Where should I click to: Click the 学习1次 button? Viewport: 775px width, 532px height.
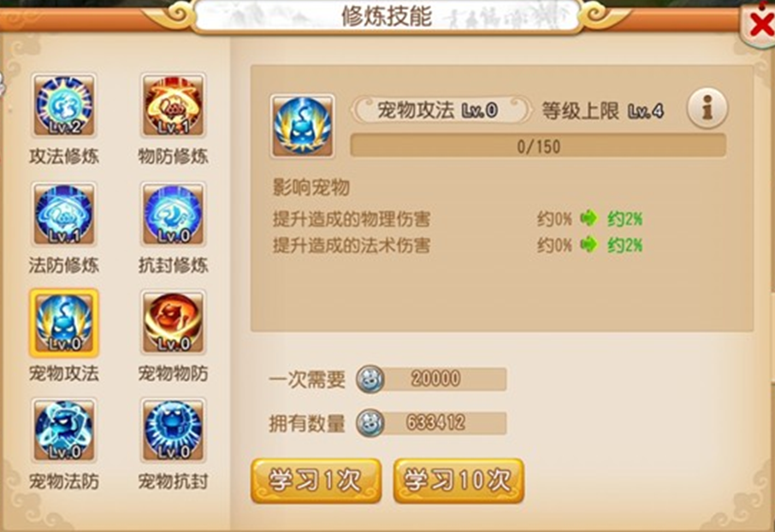[316, 481]
